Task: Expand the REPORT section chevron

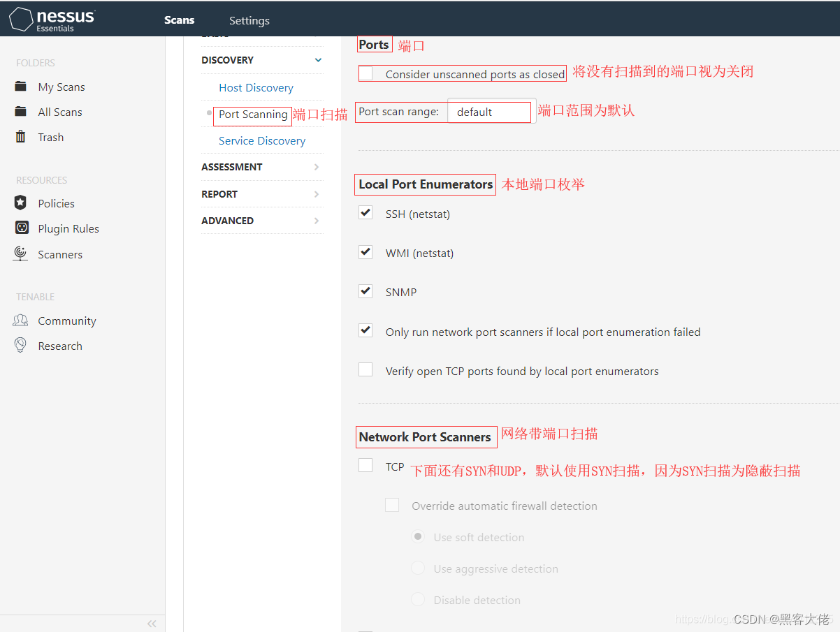Action: coord(317,194)
